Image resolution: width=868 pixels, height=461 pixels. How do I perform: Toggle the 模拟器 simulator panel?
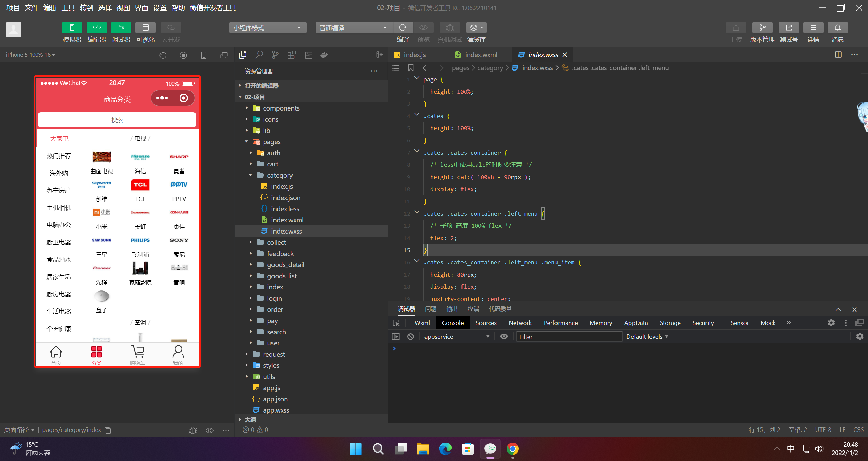[x=72, y=28]
